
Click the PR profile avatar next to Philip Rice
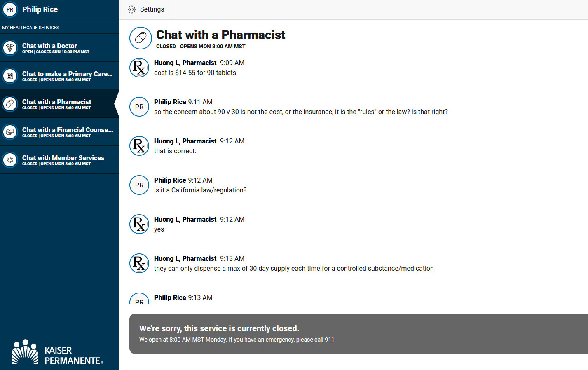pyautogui.click(x=10, y=9)
